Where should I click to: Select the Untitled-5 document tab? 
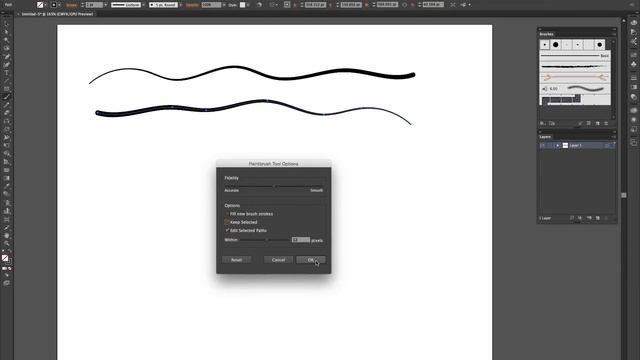[57, 14]
